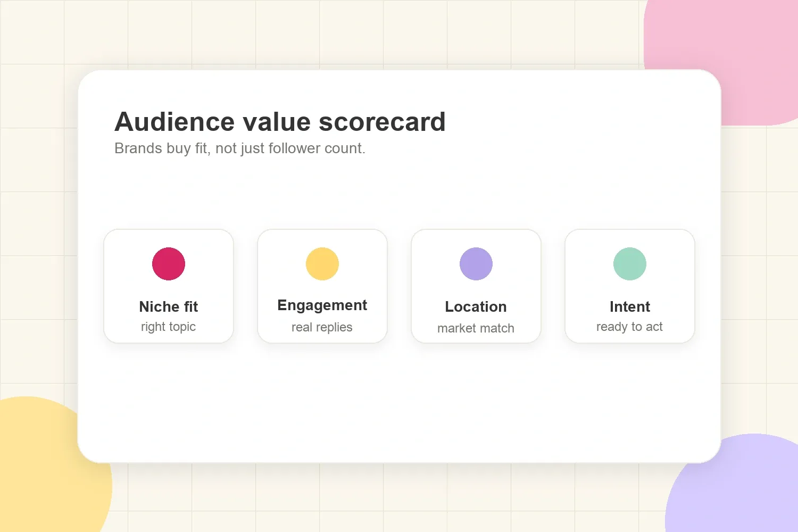Click the "market match" caption
798x532 pixels.
click(x=476, y=328)
